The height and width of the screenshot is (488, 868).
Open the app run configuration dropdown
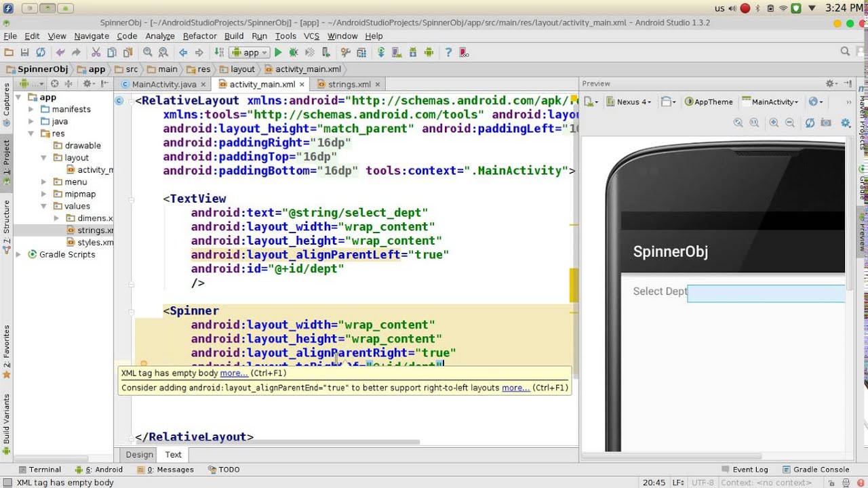coord(250,52)
